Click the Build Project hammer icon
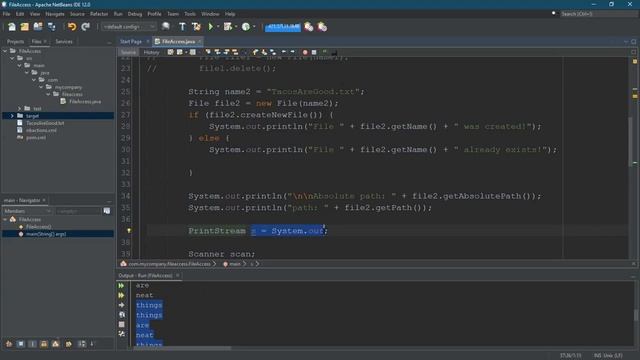The image size is (640, 360). 182,27
